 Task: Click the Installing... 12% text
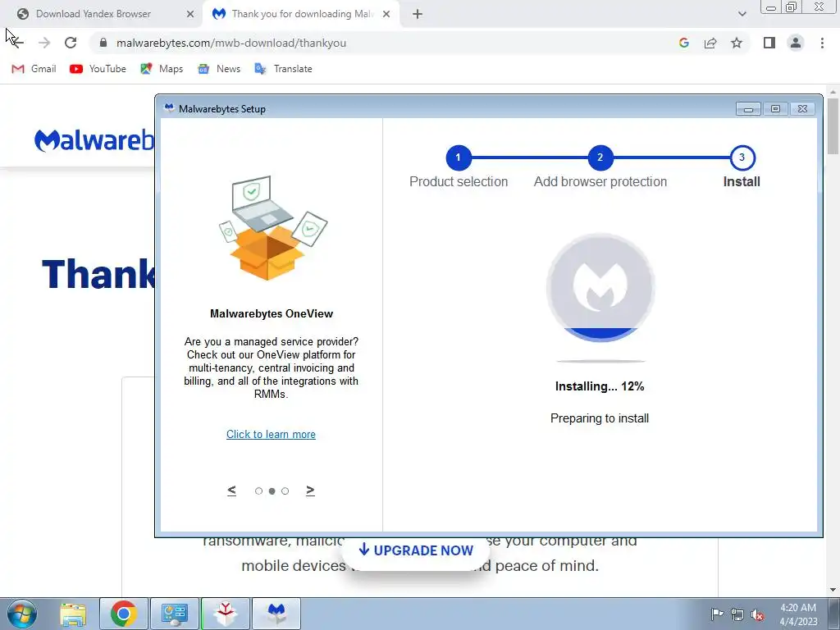pos(600,386)
